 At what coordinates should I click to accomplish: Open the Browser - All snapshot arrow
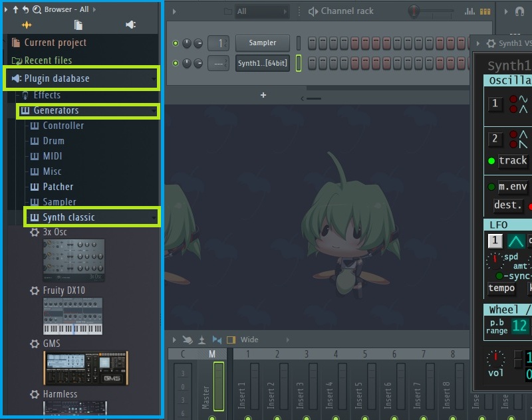94,9
